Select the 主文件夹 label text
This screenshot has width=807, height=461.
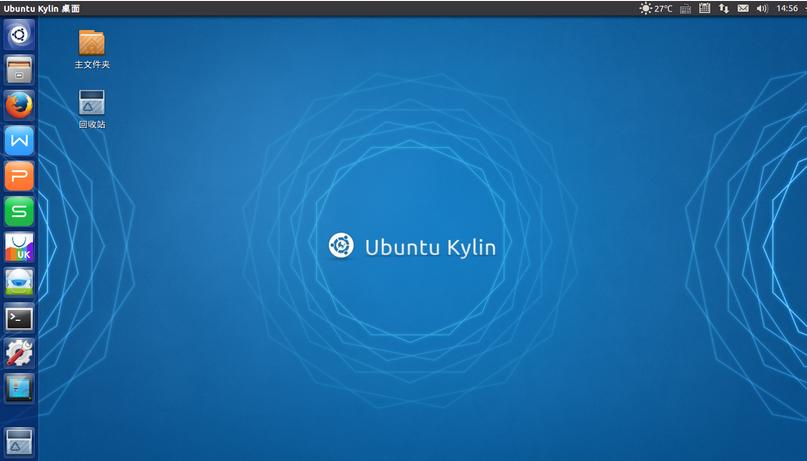[92, 64]
